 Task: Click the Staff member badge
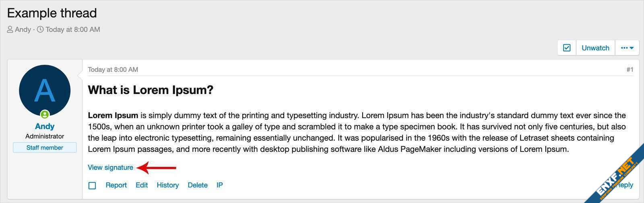coord(45,148)
